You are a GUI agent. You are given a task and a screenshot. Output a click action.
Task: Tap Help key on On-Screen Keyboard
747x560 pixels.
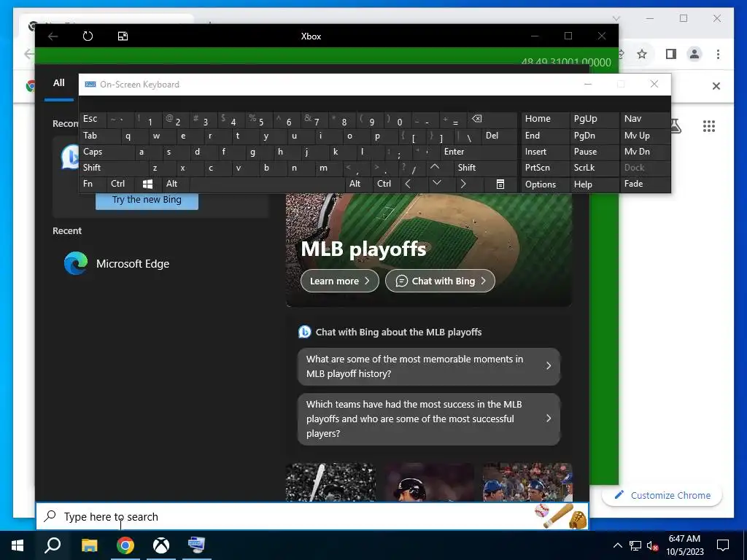pyautogui.click(x=594, y=184)
